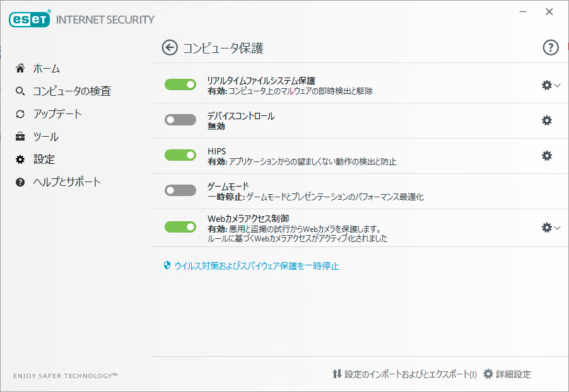Viewport: 569px width, 392px height.
Task: Click 設定のインポートおよびエクスポート link
Action: point(411,374)
